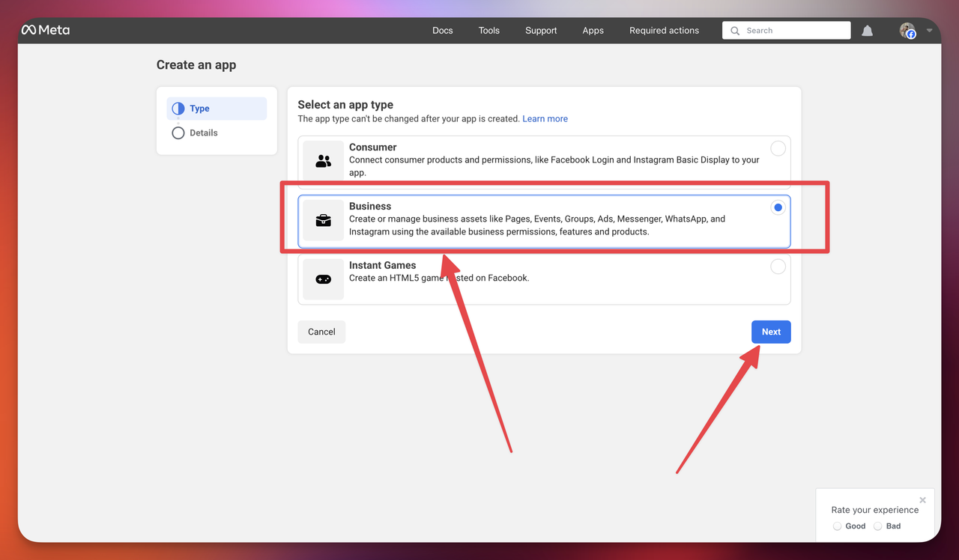The height and width of the screenshot is (560, 959).
Task: Rate experience as Bad
Action: point(878,526)
